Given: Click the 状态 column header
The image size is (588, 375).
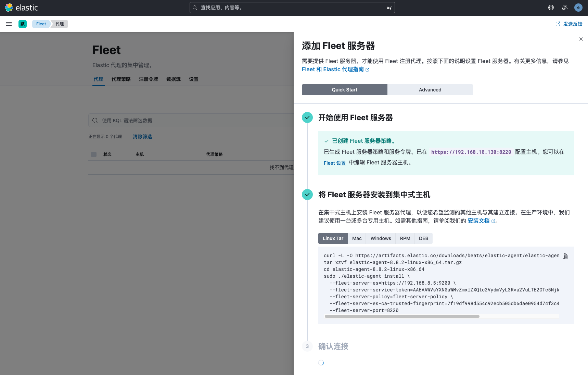Looking at the screenshot, I should pyautogui.click(x=107, y=154).
